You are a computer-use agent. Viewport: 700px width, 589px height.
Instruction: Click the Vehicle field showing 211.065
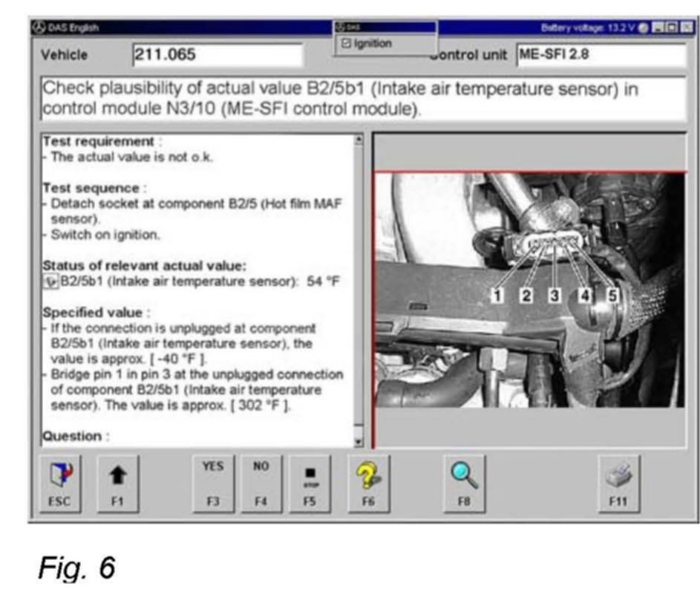click(217, 55)
